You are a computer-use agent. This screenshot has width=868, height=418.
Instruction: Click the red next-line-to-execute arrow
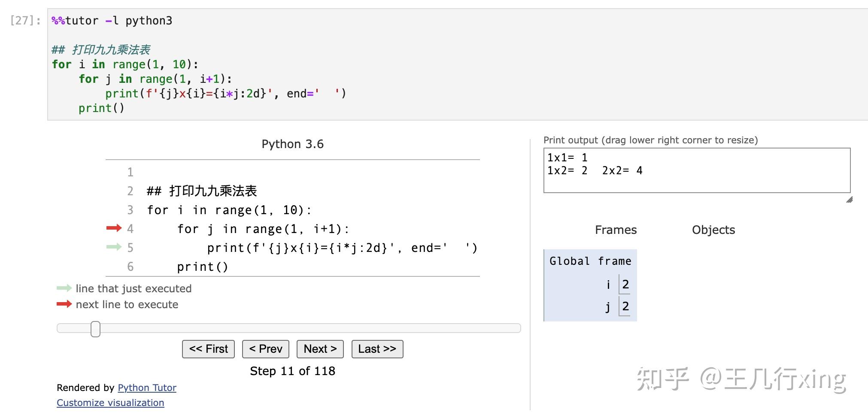(x=113, y=228)
